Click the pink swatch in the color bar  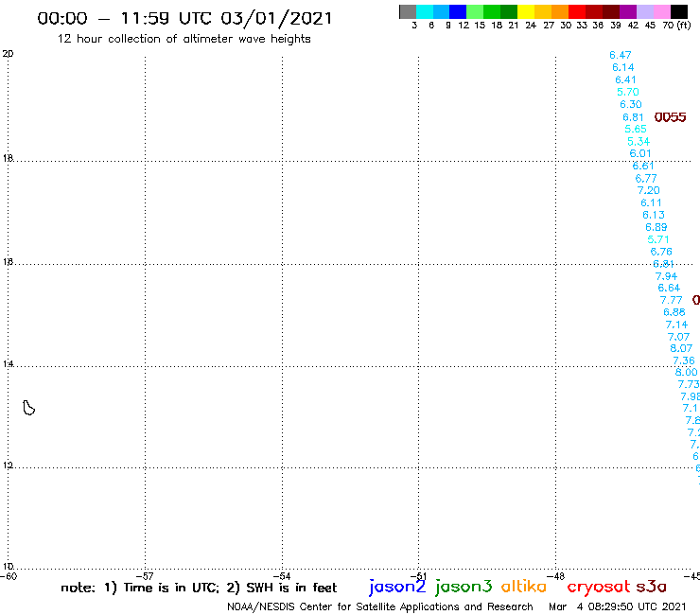coord(662,11)
